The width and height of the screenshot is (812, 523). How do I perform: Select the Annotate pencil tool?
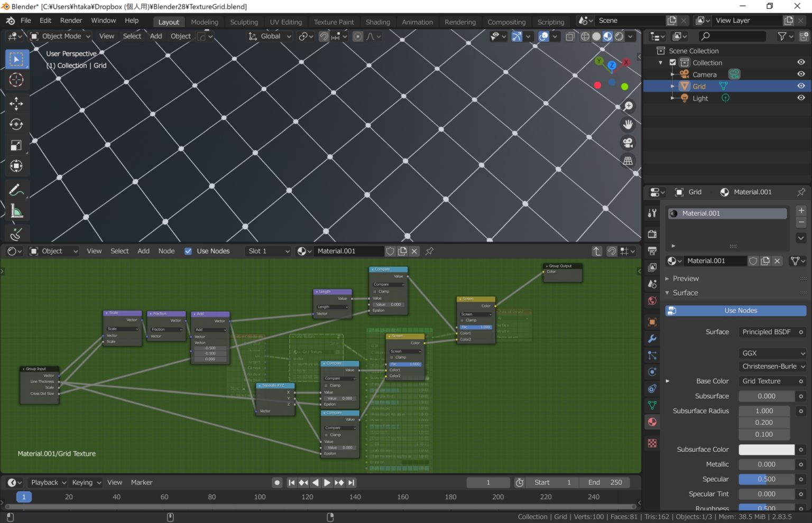coord(16,190)
